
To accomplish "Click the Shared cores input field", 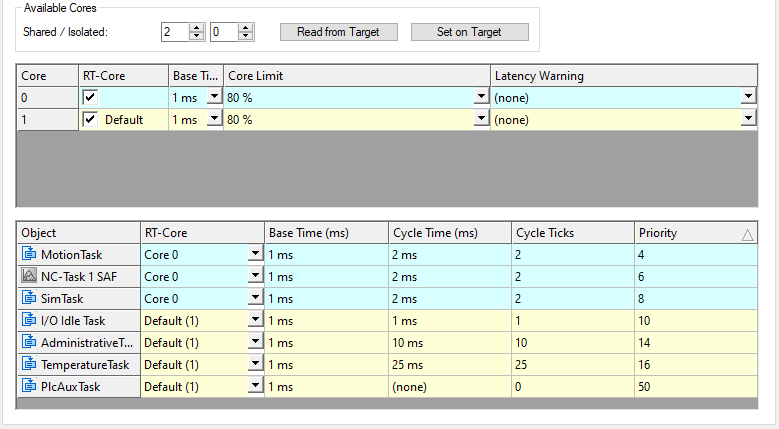I will click(175, 32).
